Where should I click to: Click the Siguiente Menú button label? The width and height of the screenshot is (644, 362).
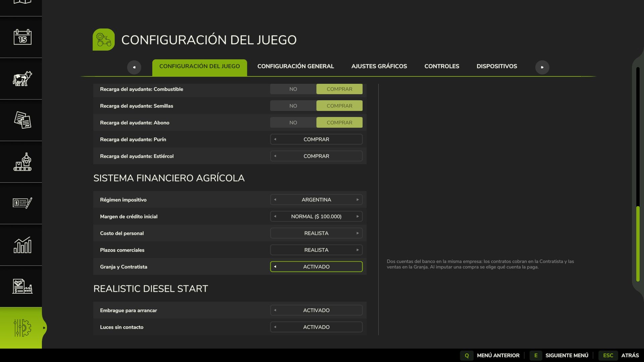tap(567, 355)
